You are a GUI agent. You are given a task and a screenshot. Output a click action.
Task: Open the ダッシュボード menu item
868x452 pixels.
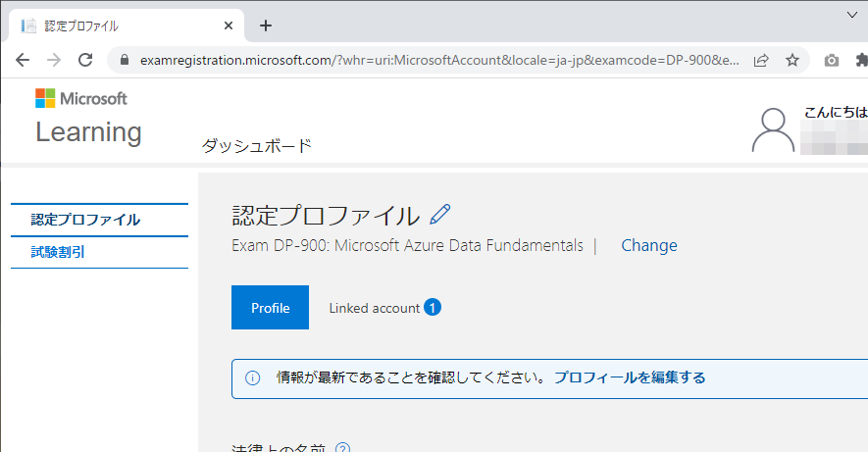pyautogui.click(x=257, y=146)
